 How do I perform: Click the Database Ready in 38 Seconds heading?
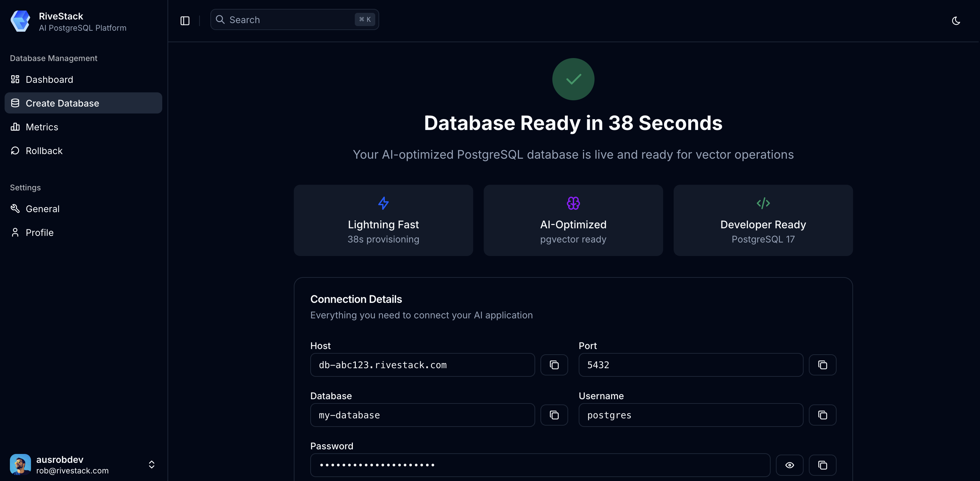click(573, 123)
